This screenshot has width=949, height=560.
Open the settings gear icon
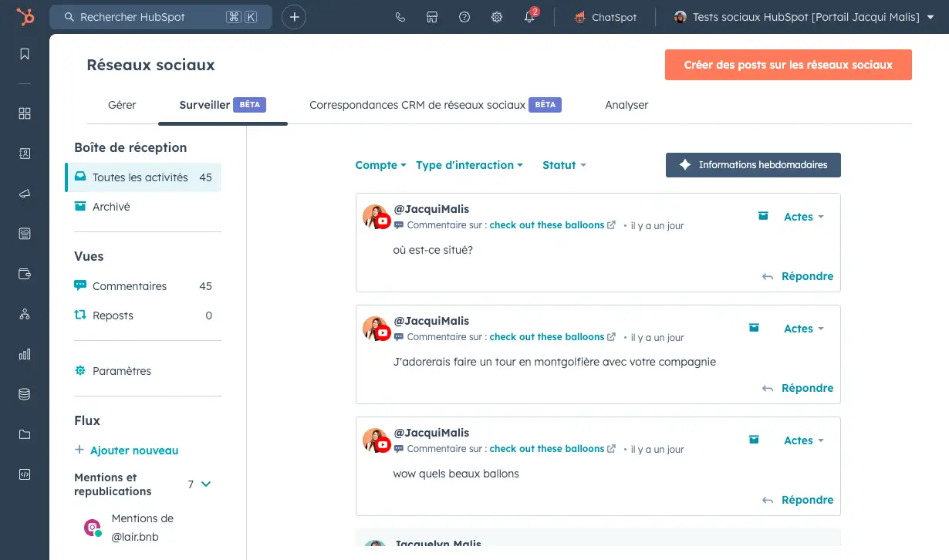click(497, 17)
